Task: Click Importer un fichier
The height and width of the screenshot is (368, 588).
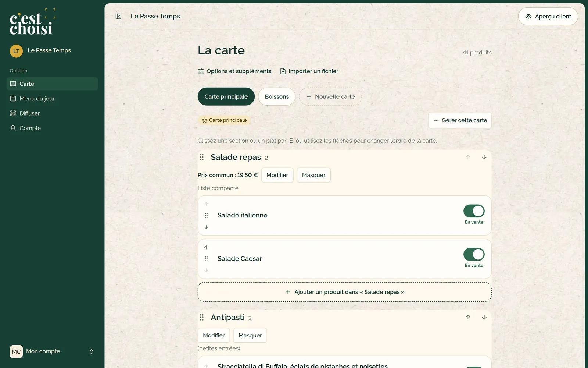Action: (309, 71)
